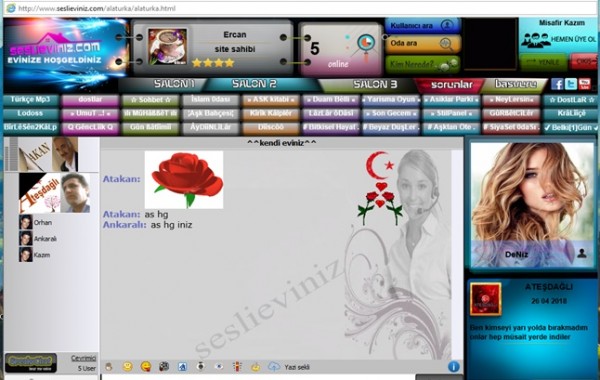Click the red ÇIKIŞ button
Image resolution: width=600 pixels, height=380 pixels.
tap(584, 62)
